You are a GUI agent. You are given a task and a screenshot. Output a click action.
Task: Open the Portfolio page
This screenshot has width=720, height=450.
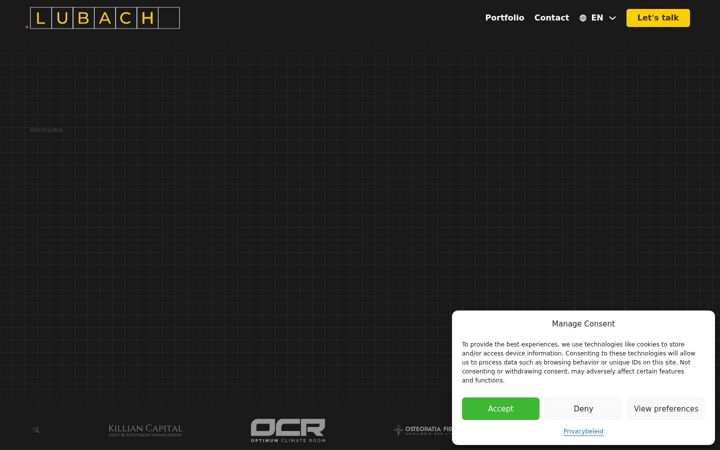pyautogui.click(x=505, y=18)
